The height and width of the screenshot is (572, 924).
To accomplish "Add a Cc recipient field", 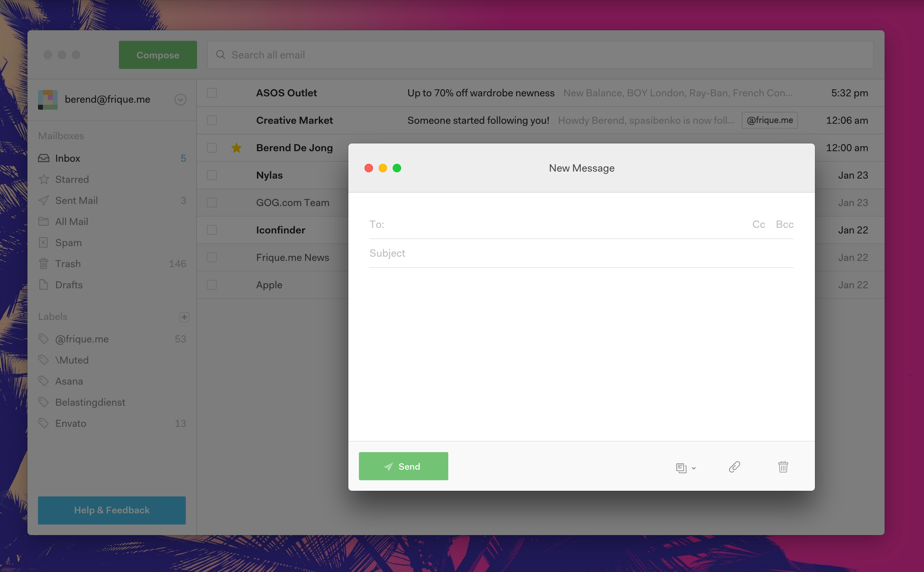I will (758, 225).
